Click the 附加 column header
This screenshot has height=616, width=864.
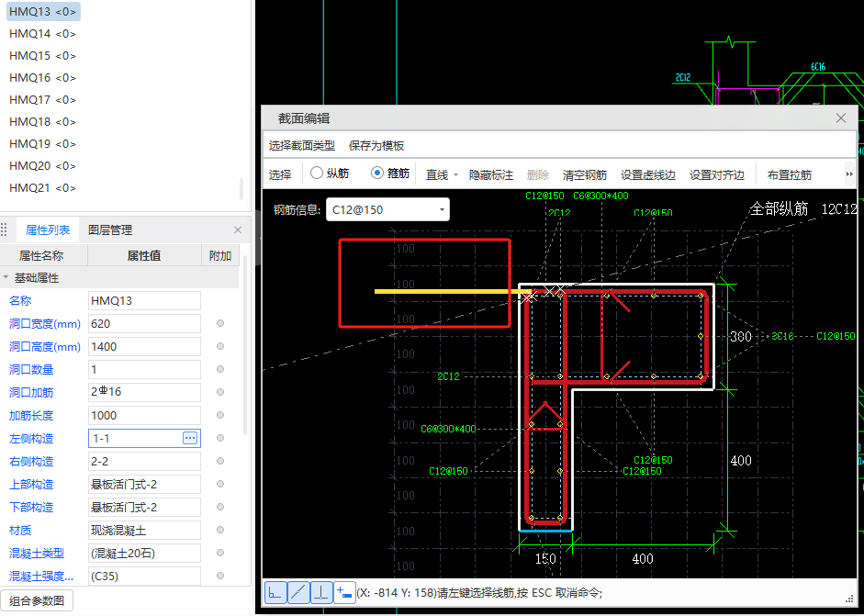(220, 255)
